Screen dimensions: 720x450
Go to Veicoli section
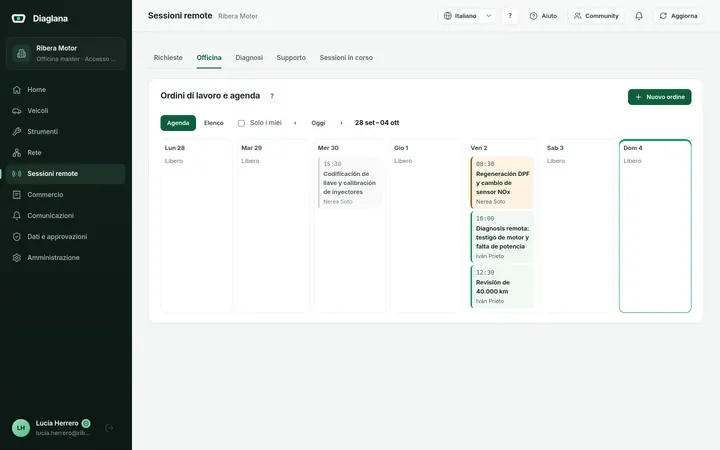(66, 111)
